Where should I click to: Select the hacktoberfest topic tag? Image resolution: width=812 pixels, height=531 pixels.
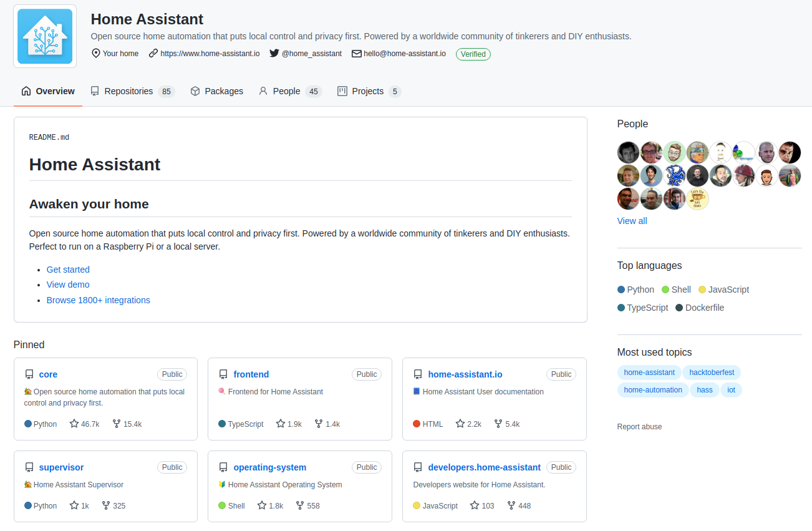[x=712, y=373]
